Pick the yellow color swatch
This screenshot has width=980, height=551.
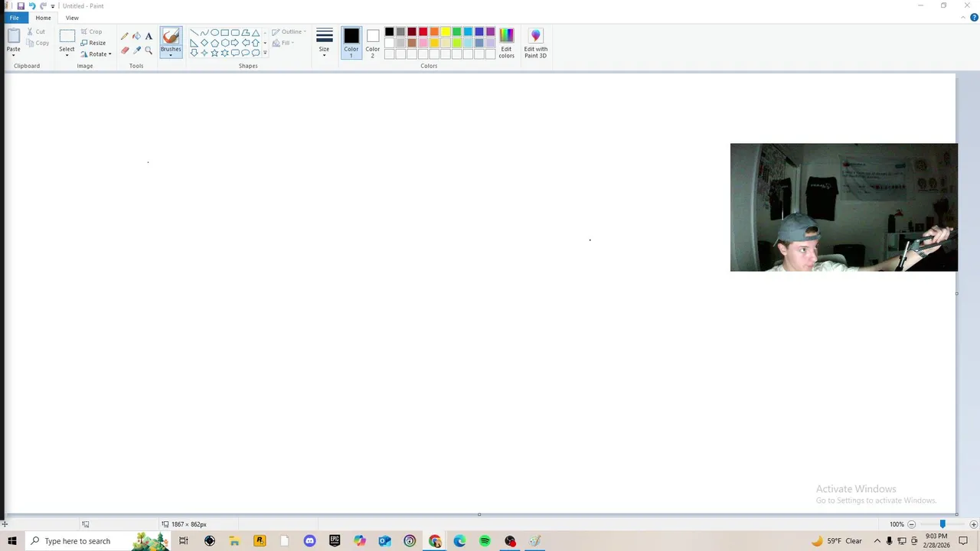(446, 31)
